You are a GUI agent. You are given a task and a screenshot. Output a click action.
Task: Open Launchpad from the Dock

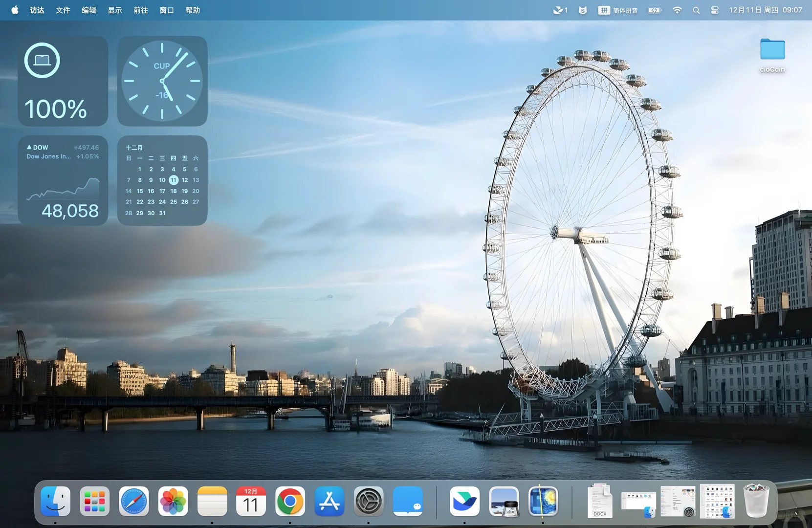click(94, 501)
